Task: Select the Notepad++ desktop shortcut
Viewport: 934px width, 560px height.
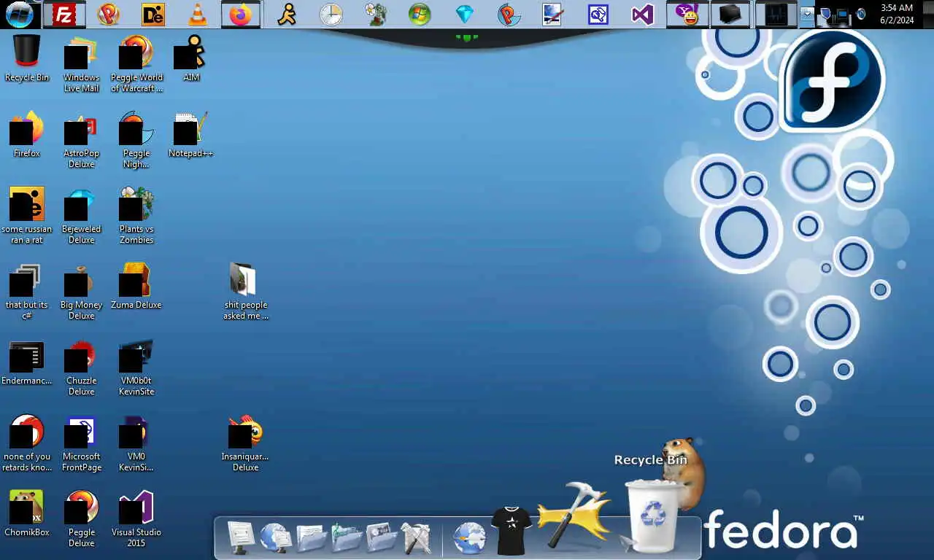Action: pyautogui.click(x=190, y=134)
